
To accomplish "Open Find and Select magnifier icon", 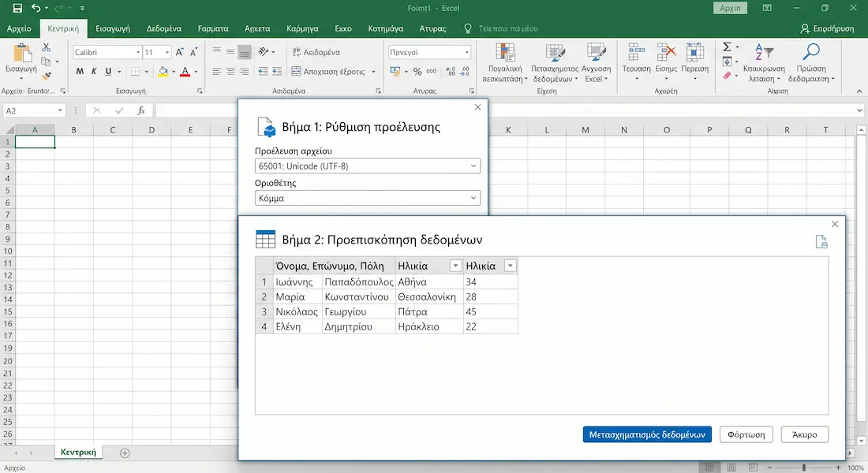I will click(811, 52).
